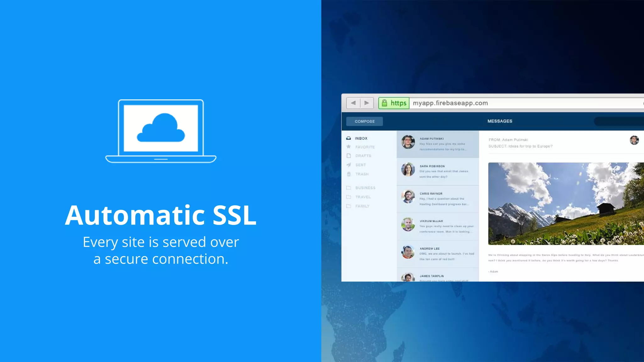Click Chris Raynor's avatar
The width and height of the screenshot is (644, 362).
click(x=408, y=197)
